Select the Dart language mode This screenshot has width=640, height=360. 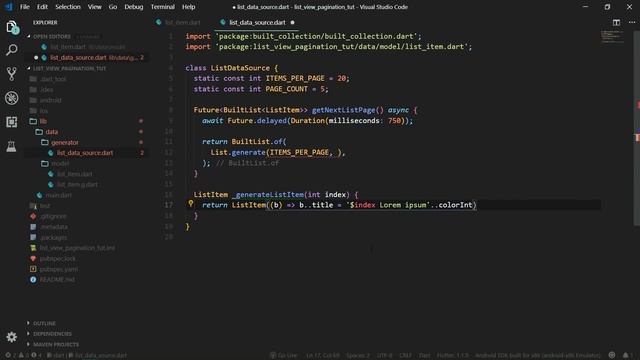(x=424, y=355)
